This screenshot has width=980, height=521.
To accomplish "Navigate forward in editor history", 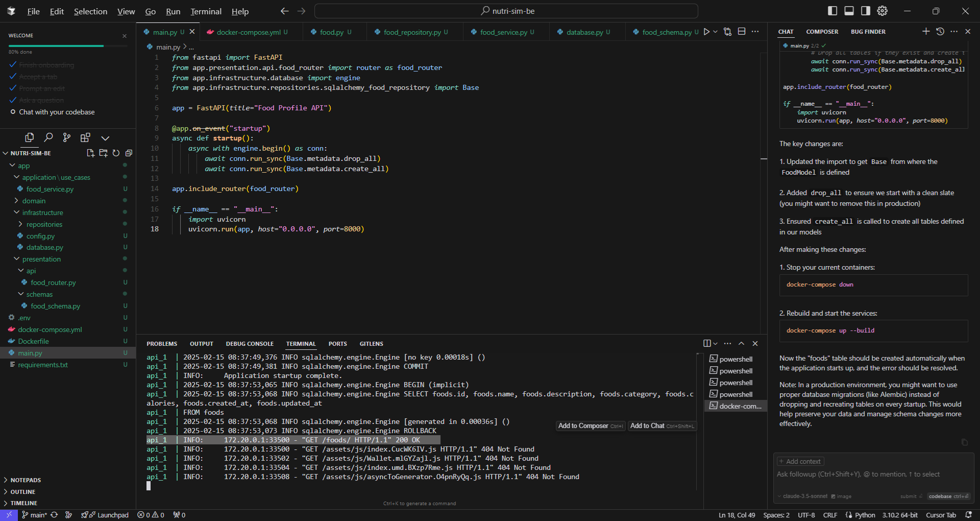I will pos(302,11).
